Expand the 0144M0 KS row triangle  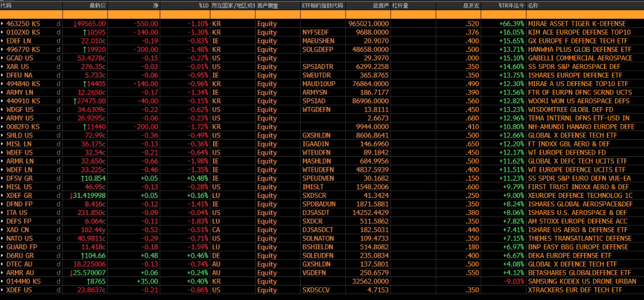point(2,281)
